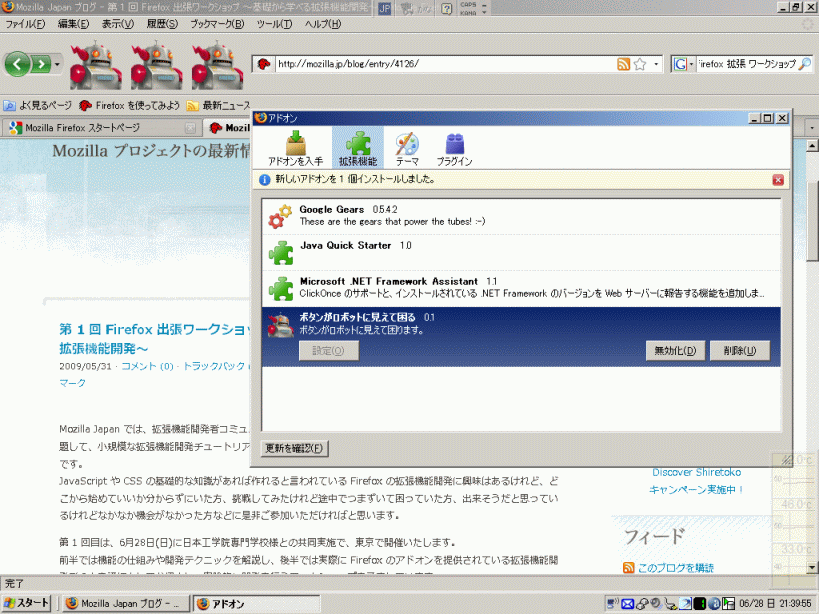Click 削除(U) to uninstall the add-on

[x=740, y=350]
